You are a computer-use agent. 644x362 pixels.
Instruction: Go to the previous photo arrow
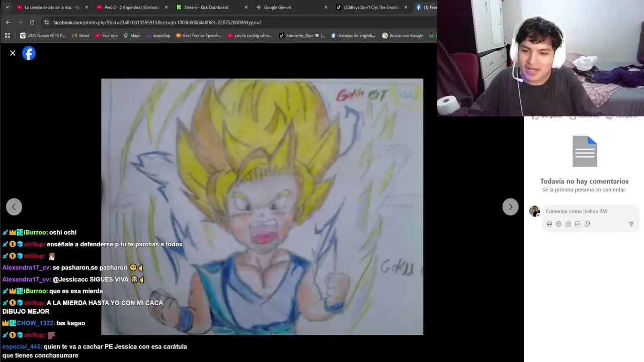coord(14,207)
